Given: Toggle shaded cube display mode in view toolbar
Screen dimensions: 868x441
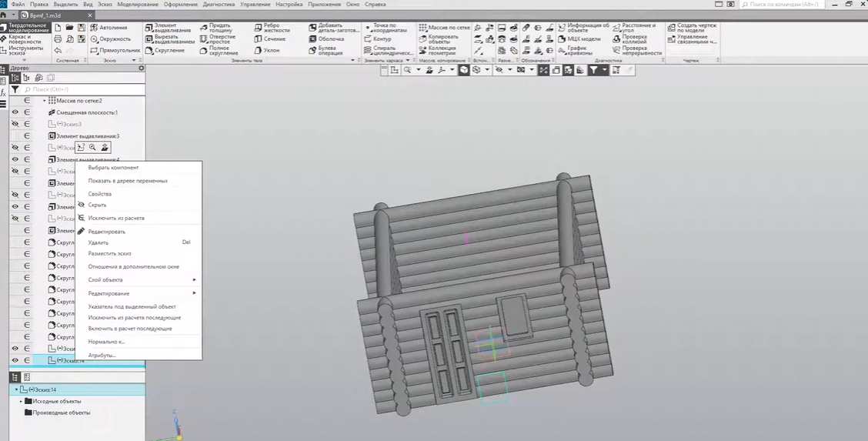Looking at the screenshot, I should click(464, 70).
